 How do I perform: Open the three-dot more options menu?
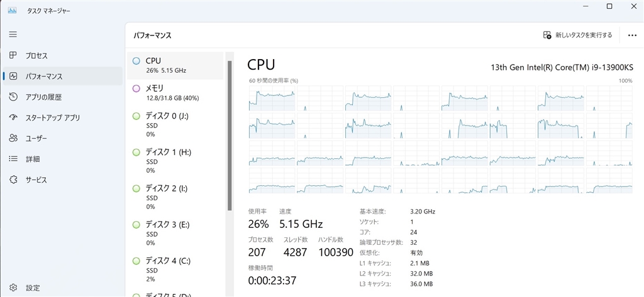coord(632,35)
